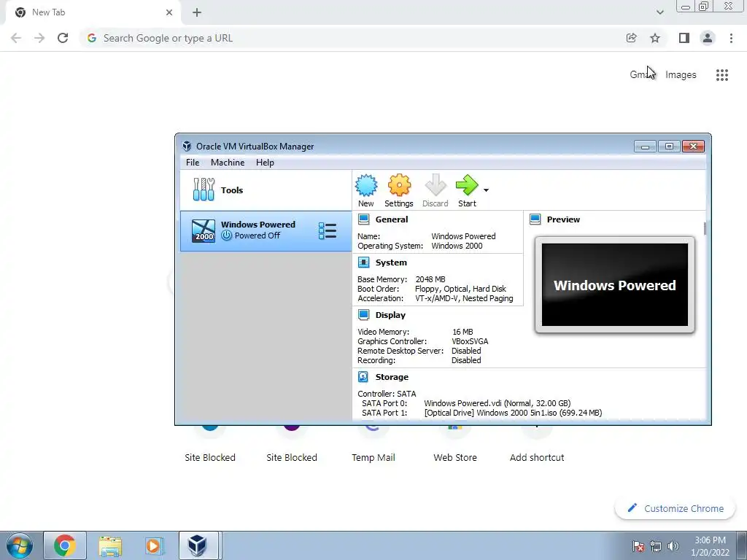The width and height of the screenshot is (747, 560).
Task: Open media player taskbar icon
Action: coord(155,545)
